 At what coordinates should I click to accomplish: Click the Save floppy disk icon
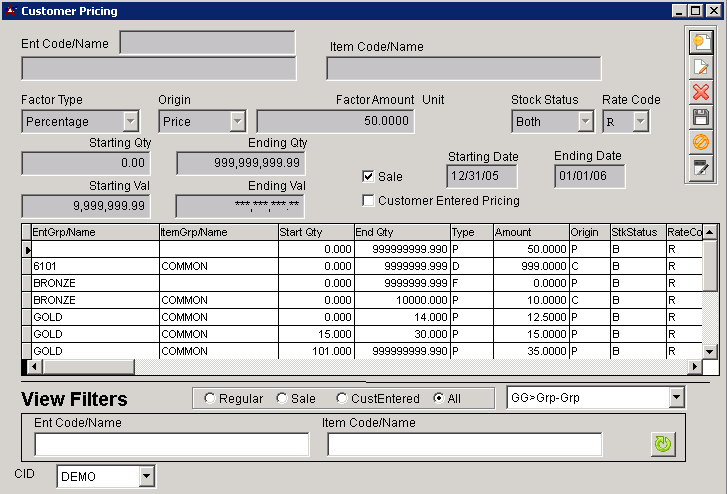(x=700, y=117)
